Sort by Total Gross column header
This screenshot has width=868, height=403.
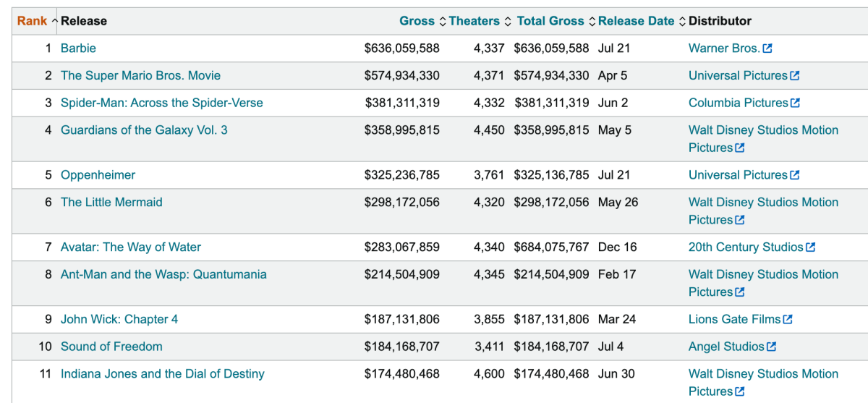click(x=550, y=21)
